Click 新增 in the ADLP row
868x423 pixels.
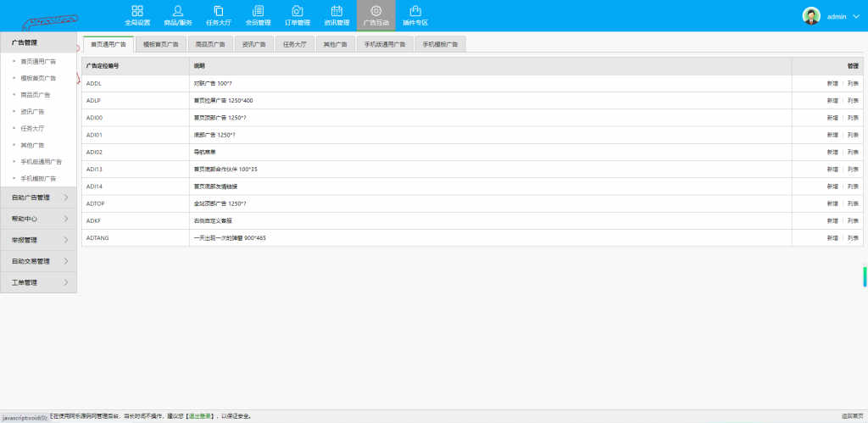click(832, 100)
